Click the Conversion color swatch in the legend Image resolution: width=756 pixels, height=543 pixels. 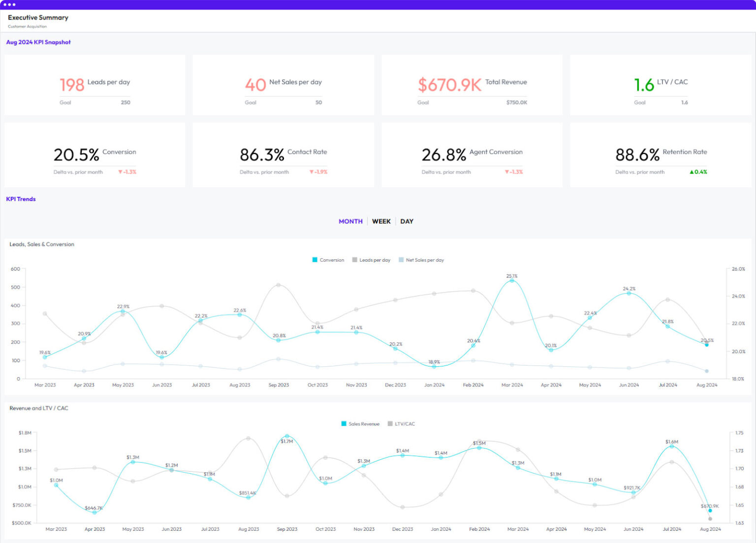click(x=314, y=260)
